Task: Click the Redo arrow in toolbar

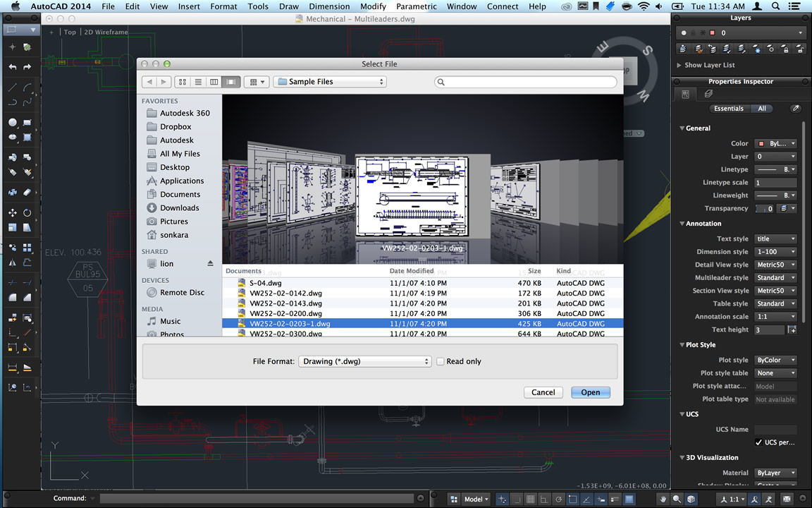Action: click(27, 67)
